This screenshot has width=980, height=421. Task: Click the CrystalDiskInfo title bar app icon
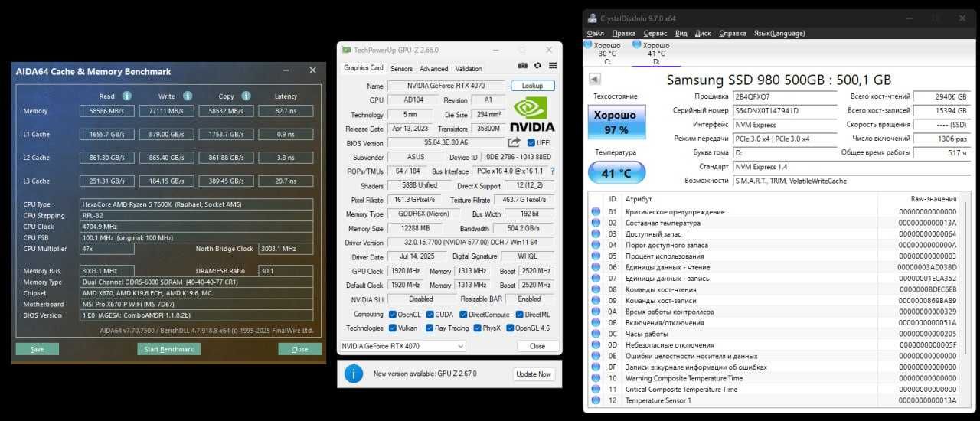pos(592,18)
